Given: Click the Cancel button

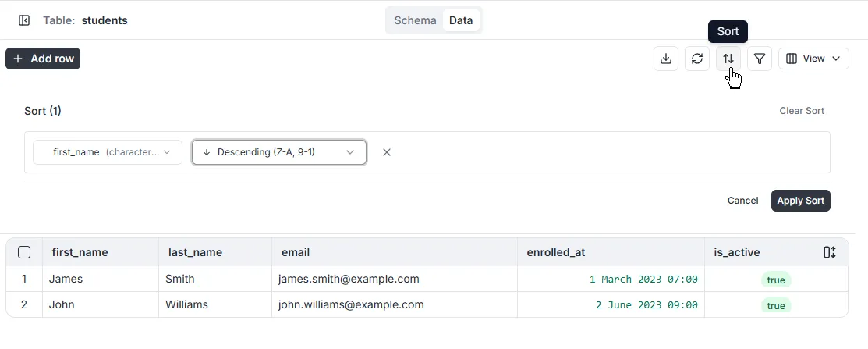Looking at the screenshot, I should pos(742,201).
